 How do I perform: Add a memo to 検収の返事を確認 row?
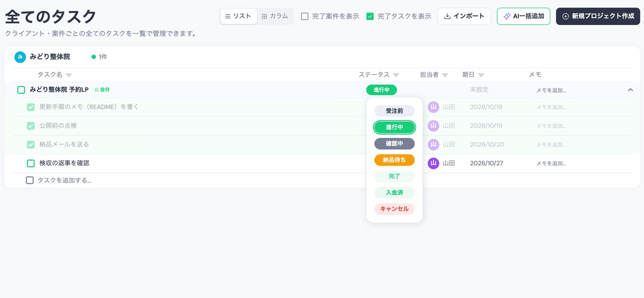(551, 163)
